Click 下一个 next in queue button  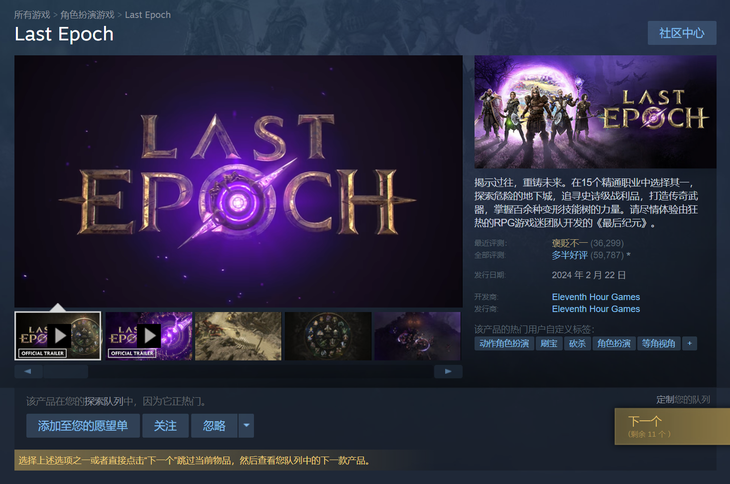672,426
